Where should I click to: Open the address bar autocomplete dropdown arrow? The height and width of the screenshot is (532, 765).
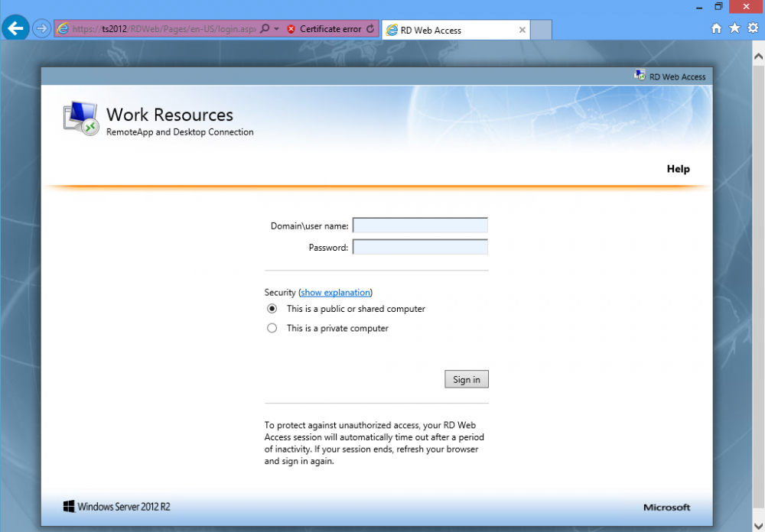pyautogui.click(x=277, y=29)
